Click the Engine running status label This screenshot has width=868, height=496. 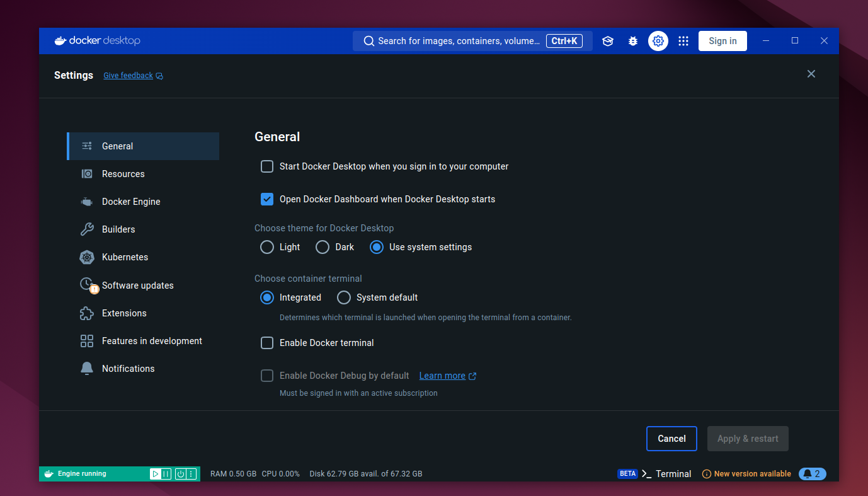[x=82, y=474]
